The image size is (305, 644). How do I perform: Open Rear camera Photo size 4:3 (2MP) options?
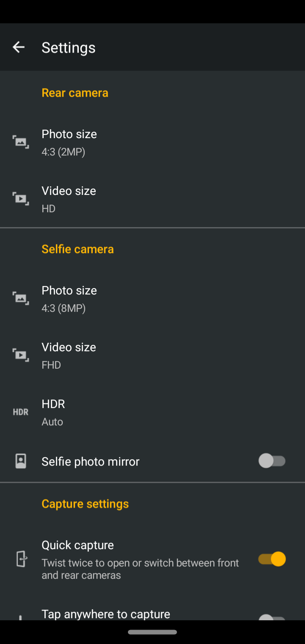69,142
